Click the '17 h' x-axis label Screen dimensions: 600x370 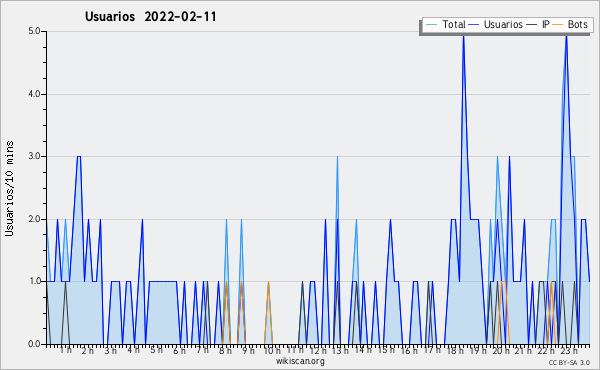coord(432,350)
